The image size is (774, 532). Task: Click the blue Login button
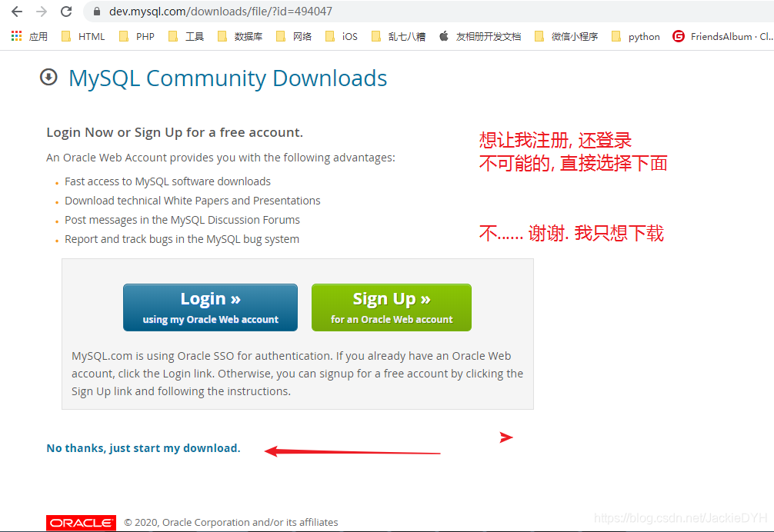pos(210,308)
